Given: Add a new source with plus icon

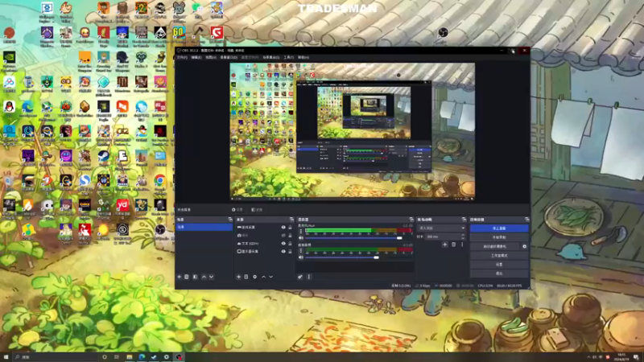Looking at the screenshot, I should click(x=238, y=277).
